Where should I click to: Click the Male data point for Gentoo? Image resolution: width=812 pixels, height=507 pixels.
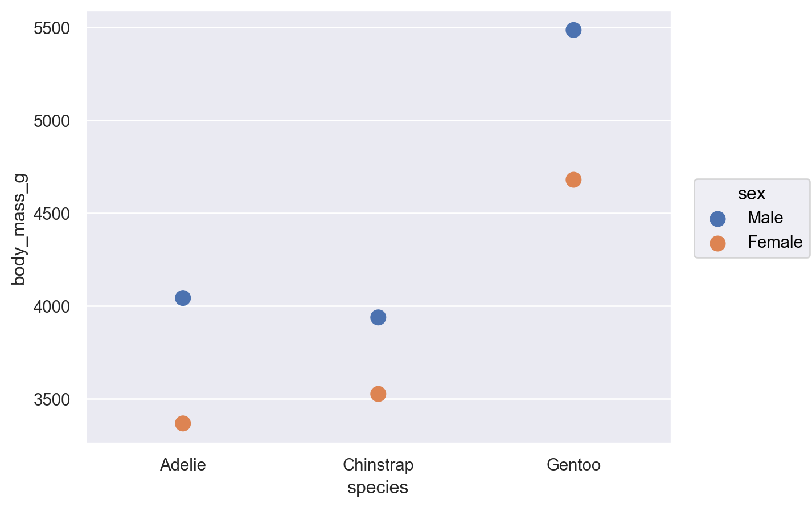pos(573,30)
